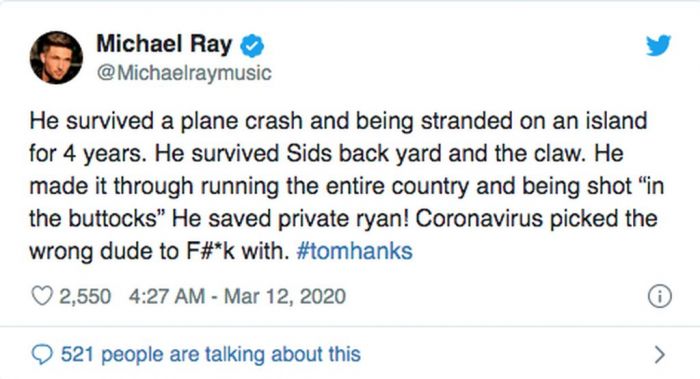Expand the conversation with the right chevron
The image size is (700, 379).
(659, 355)
